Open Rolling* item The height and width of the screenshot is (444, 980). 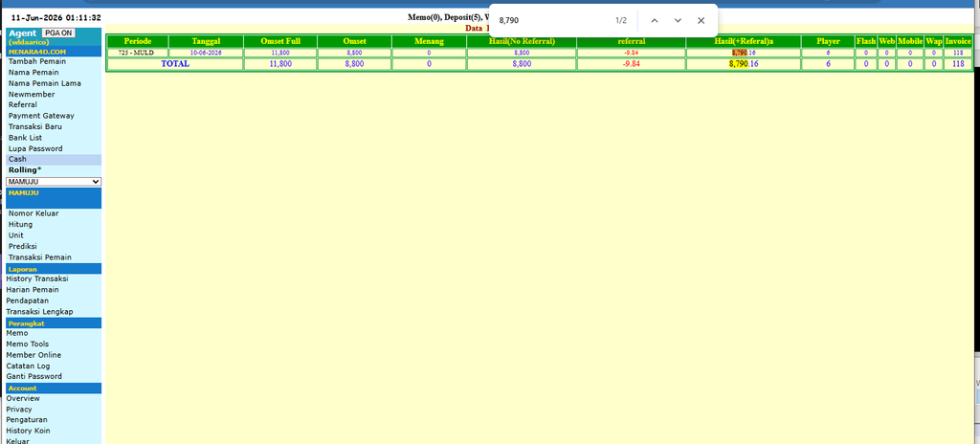click(25, 170)
